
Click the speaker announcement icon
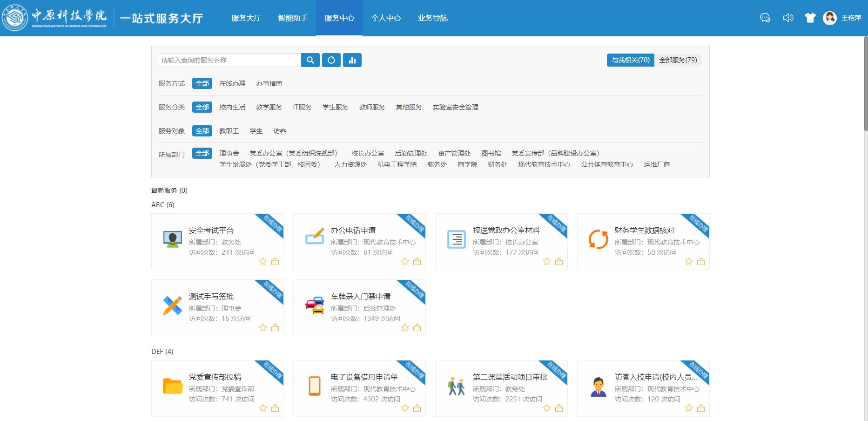pos(788,18)
